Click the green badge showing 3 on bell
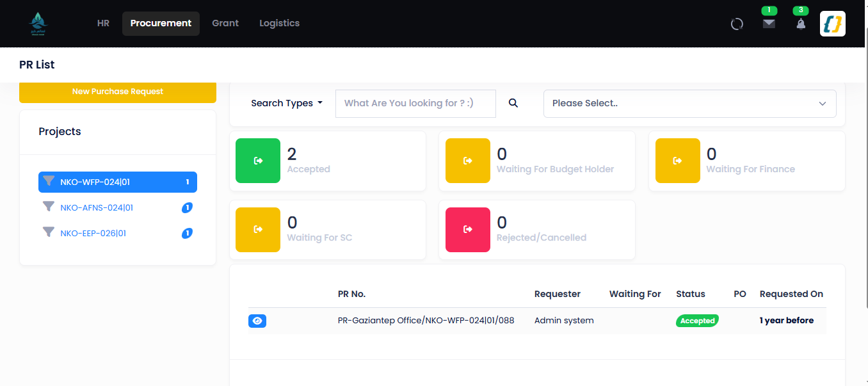 pyautogui.click(x=801, y=10)
